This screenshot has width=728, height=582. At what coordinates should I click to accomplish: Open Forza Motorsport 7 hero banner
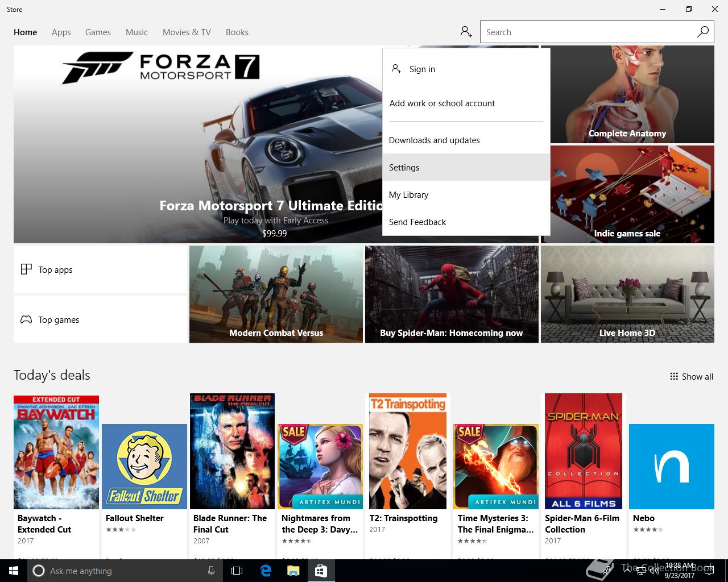point(198,144)
